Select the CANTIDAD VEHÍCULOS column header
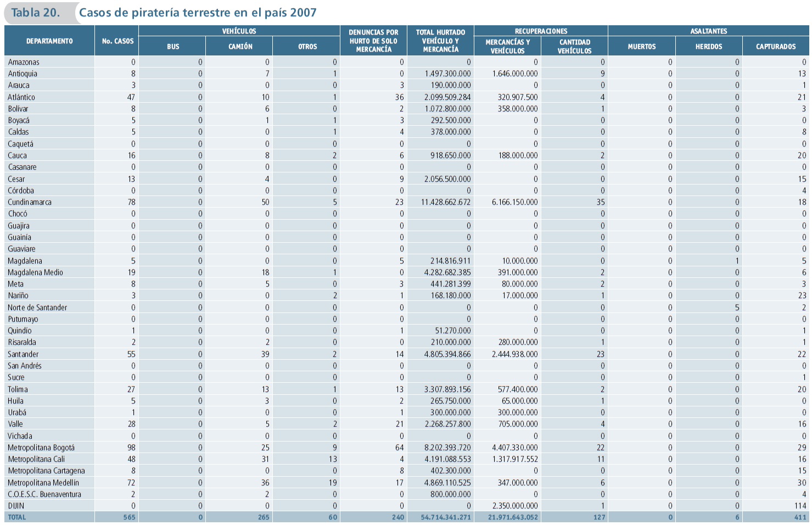This screenshot has height=525, width=812. click(x=574, y=47)
